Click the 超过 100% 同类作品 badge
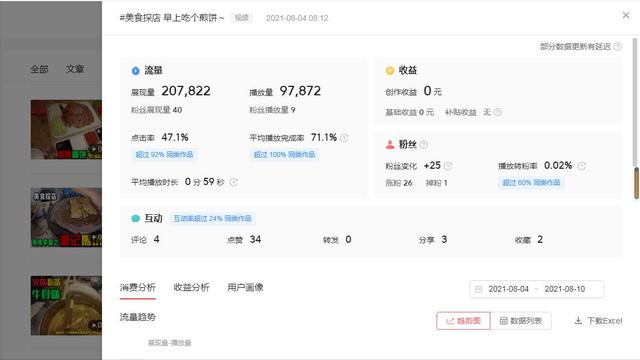The width and height of the screenshot is (640, 360). point(284,155)
